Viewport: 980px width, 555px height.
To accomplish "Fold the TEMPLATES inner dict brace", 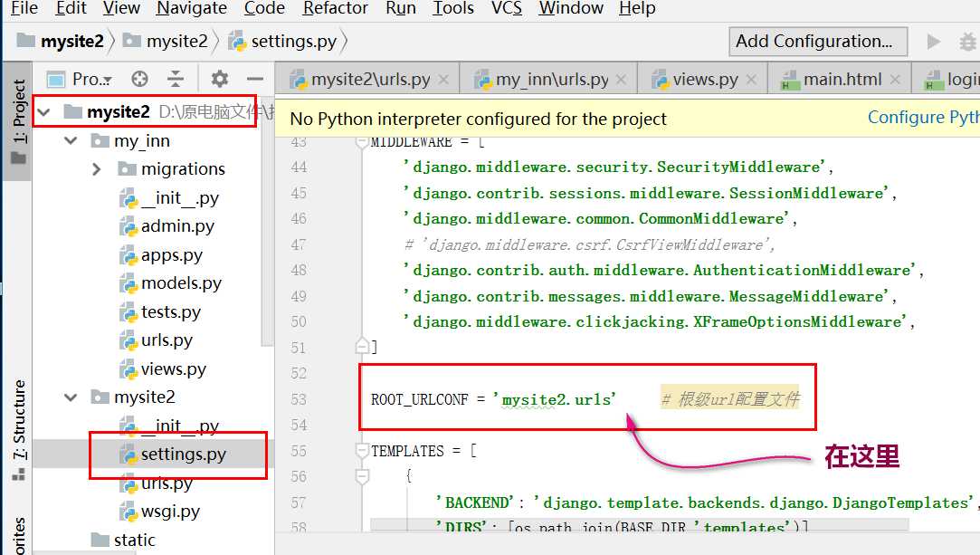I will tap(362, 476).
